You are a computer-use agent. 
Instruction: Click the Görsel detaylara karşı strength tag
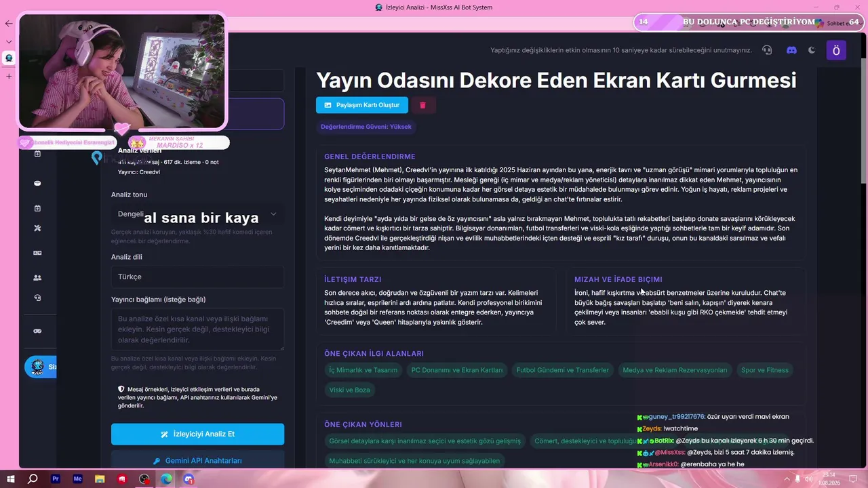425,441
